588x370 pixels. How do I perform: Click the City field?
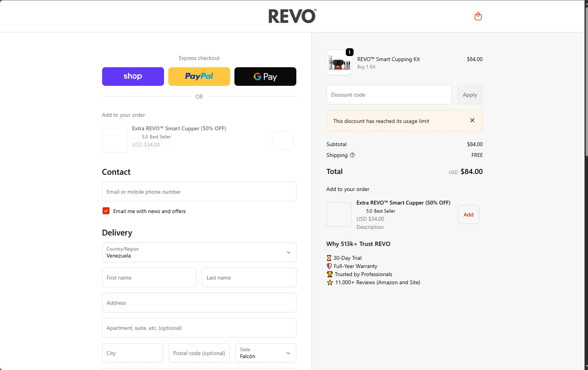pyautogui.click(x=132, y=353)
